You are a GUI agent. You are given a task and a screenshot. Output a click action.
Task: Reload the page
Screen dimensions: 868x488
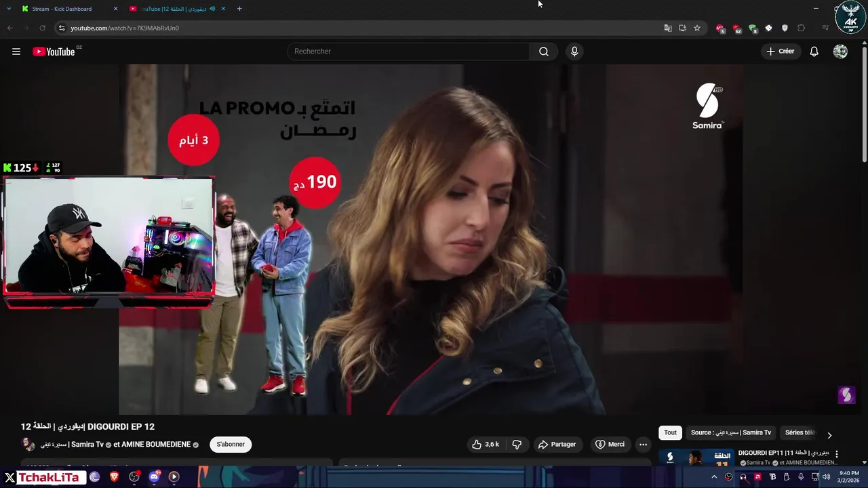(42, 28)
